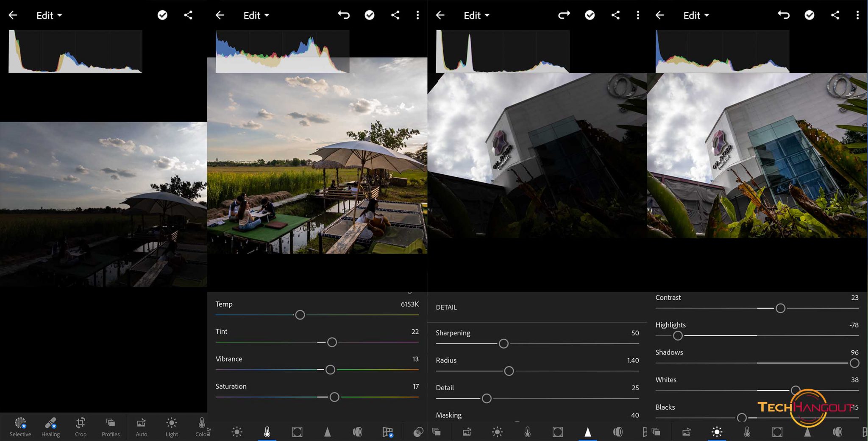Undo last change in fourth screen

click(x=784, y=15)
